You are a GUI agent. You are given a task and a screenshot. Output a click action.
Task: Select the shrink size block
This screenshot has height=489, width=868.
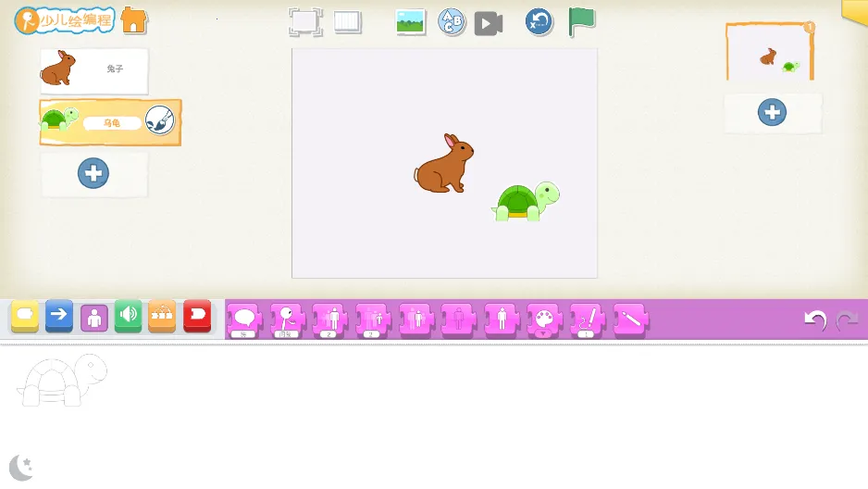[x=373, y=320]
